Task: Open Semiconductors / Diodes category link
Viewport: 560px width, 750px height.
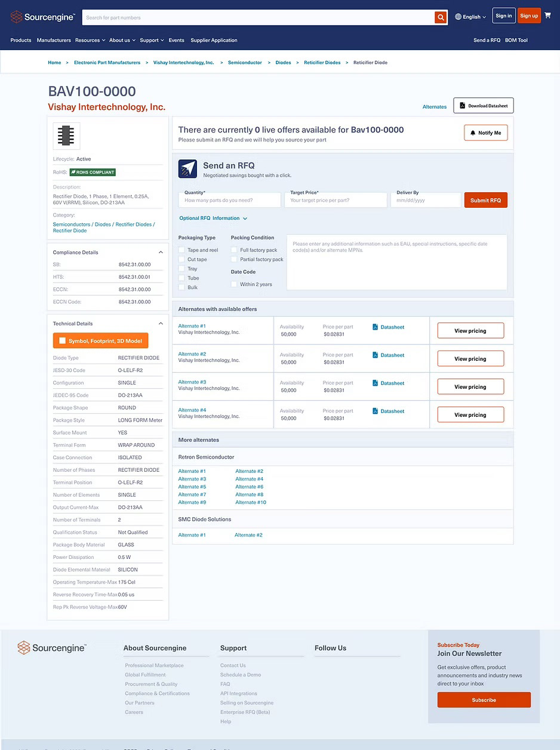Action: pos(104,228)
